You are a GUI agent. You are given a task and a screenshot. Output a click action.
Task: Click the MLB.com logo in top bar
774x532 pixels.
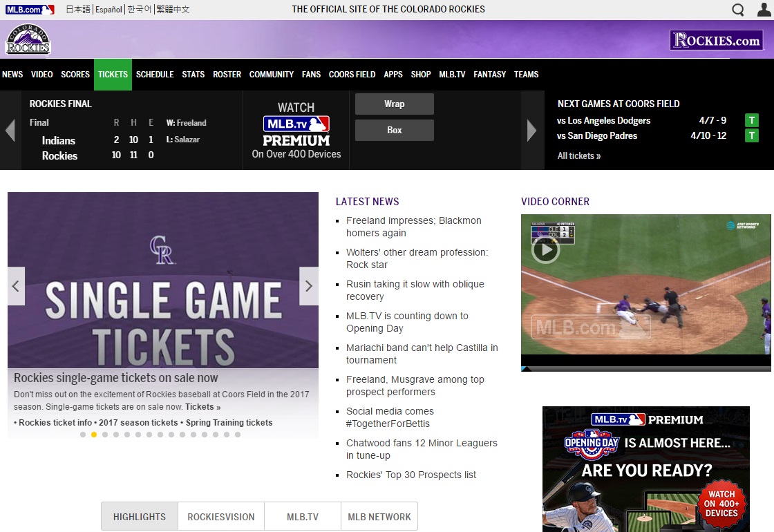[30, 10]
